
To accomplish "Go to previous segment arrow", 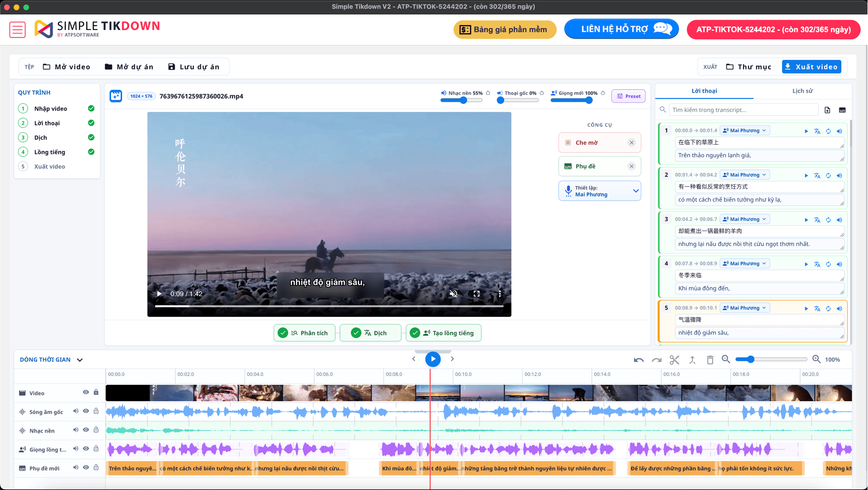I will [414, 359].
